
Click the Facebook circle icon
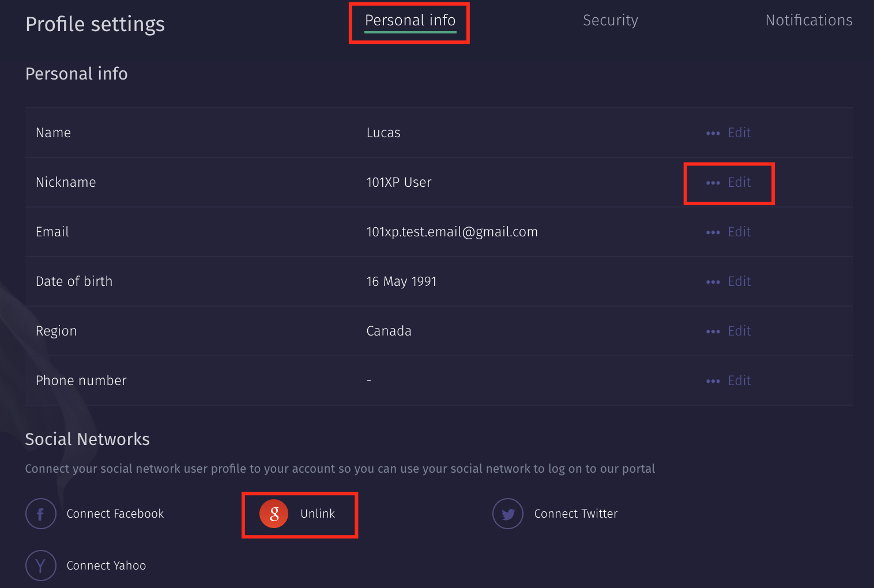point(41,514)
